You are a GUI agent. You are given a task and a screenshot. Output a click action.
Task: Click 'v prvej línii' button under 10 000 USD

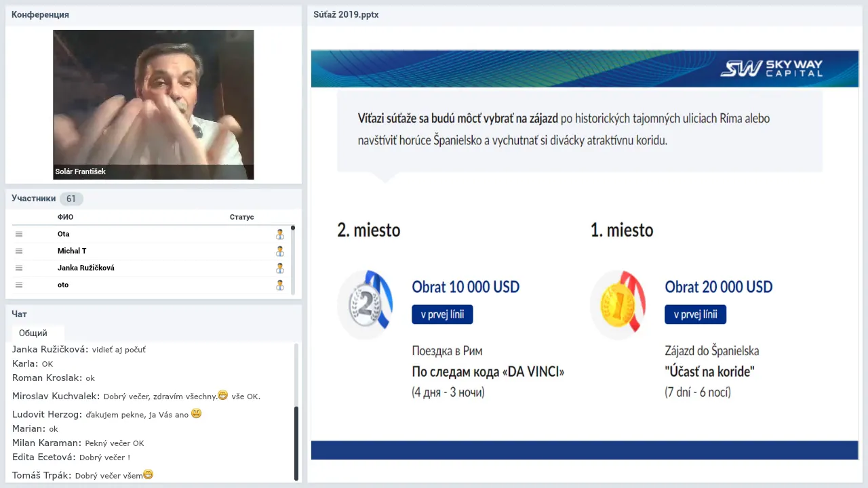442,314
